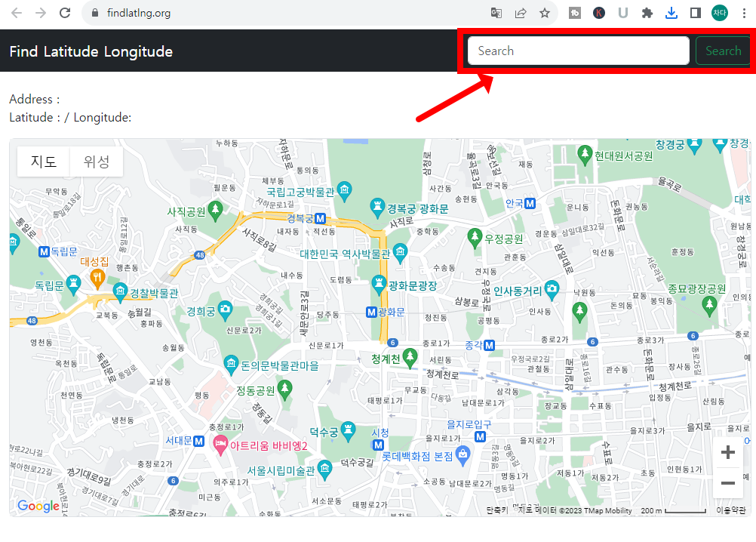Select the 아트리움 바비엥2 hotel marker

pos(220,445)
